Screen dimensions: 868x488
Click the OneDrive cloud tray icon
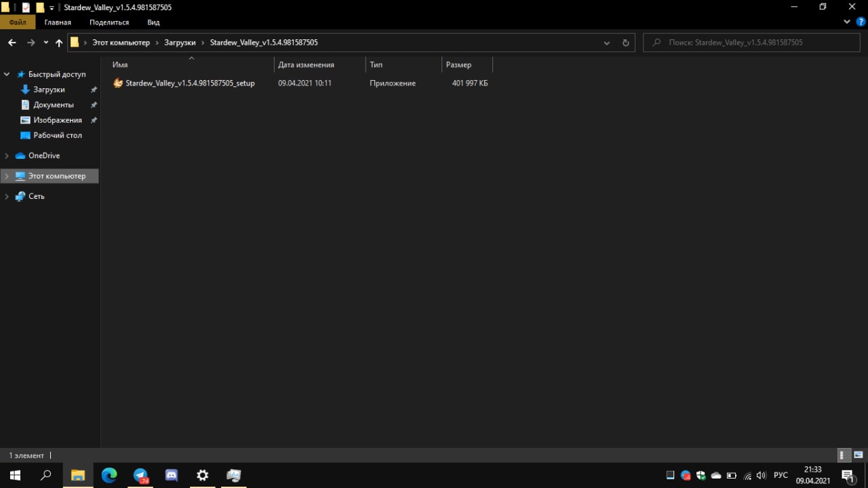pos(716,476)
